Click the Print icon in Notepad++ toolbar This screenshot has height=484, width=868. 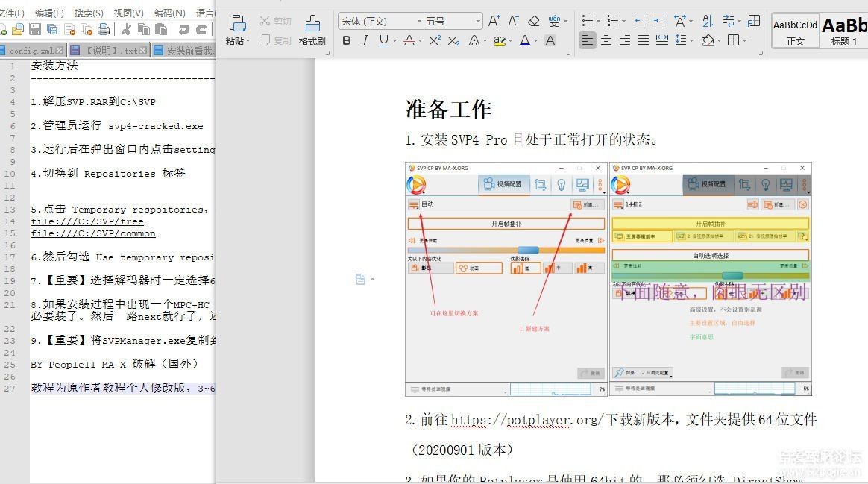104,29
